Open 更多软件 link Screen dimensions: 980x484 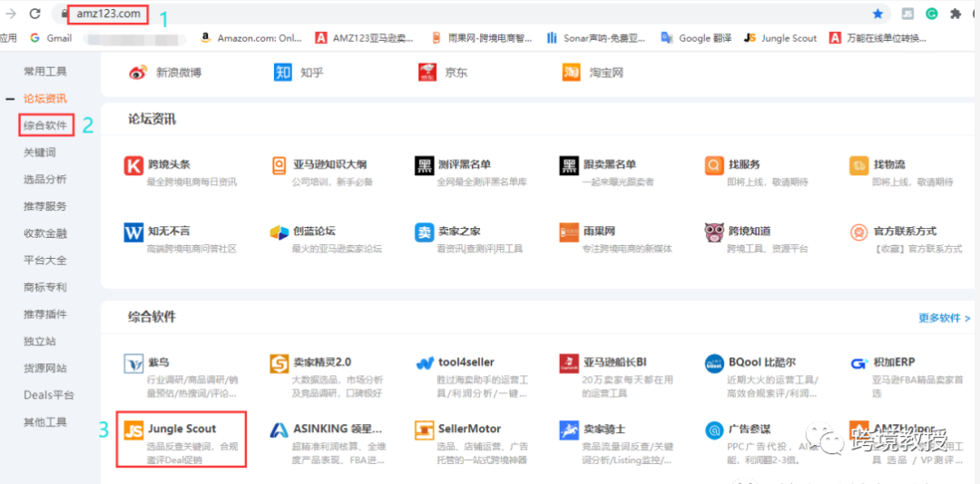[944, 318]
